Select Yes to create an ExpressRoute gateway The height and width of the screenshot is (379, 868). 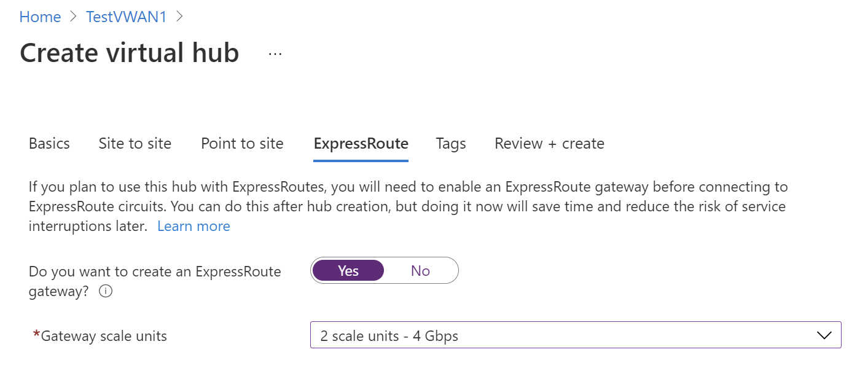pyautogui.click(x=348, y=270)
